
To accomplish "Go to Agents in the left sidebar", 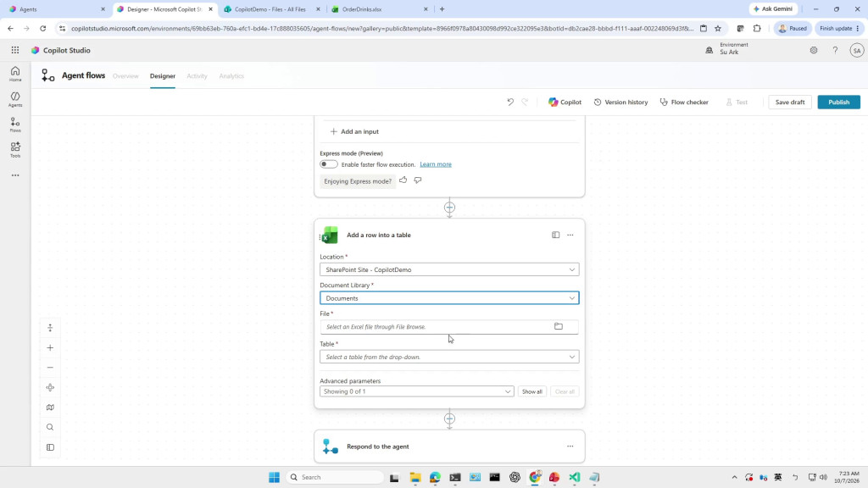I will (15, 99).
